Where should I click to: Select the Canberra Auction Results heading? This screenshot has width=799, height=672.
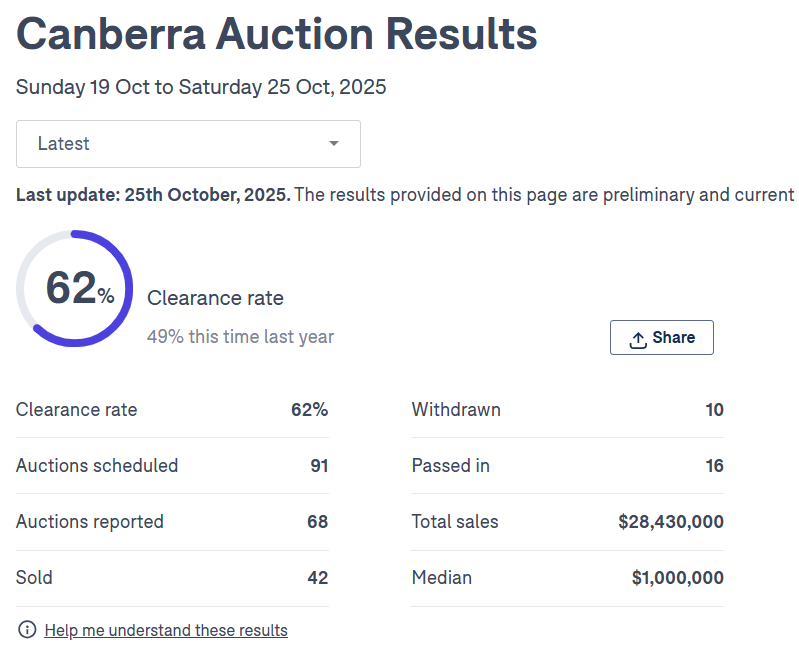277,35
